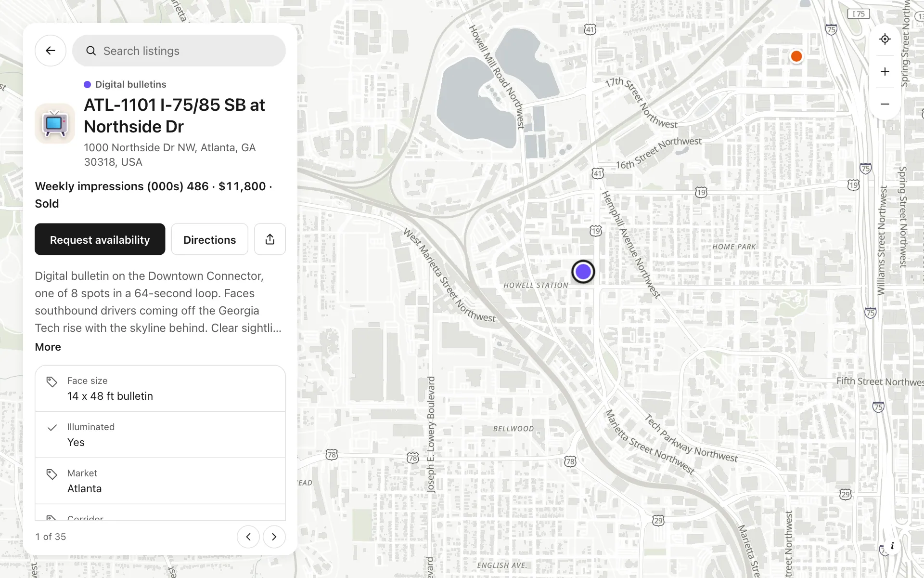Click the Market tag icon
Viewport: 924px width, 578px height.
(52, 474)
